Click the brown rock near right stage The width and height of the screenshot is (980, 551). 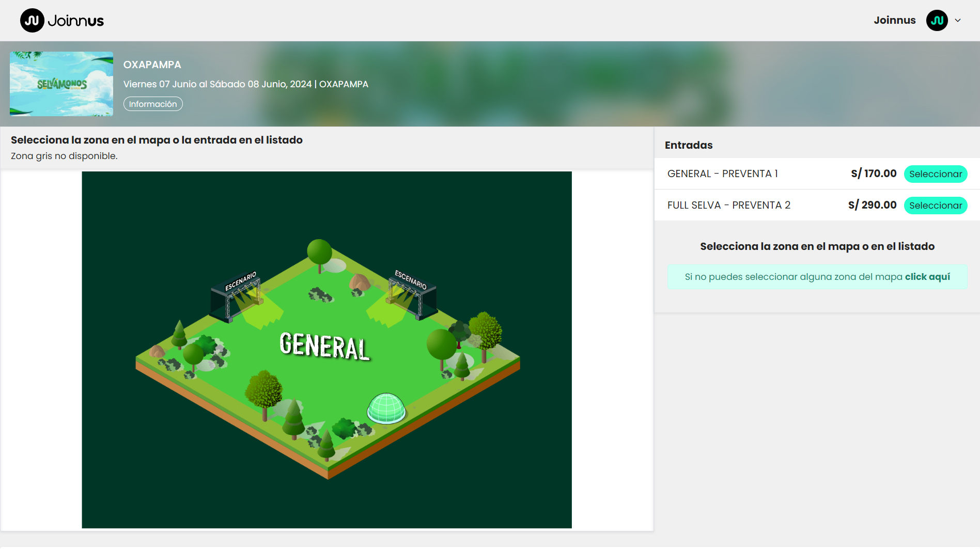coord(360,282)
